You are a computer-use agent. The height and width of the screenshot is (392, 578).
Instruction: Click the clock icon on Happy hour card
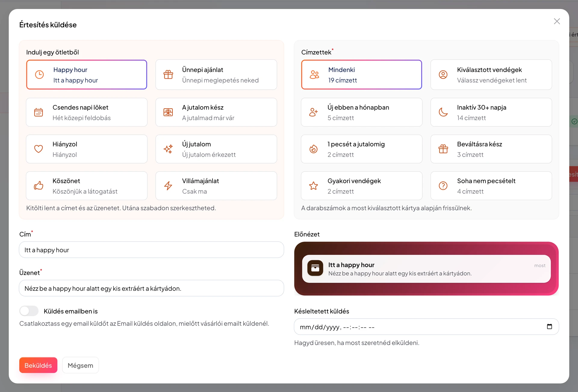39,75
